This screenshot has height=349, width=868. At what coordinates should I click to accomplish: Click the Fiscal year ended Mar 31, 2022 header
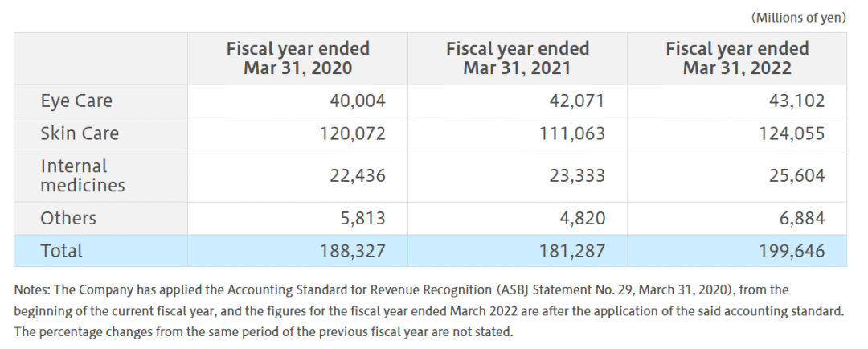point(736,58)
